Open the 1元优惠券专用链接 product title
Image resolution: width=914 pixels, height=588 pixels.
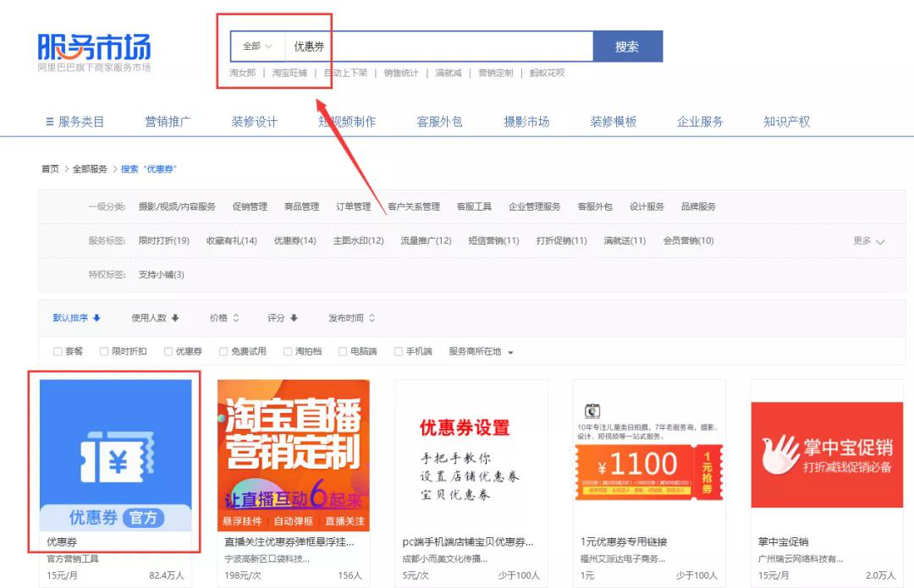(x=624, y=542)
